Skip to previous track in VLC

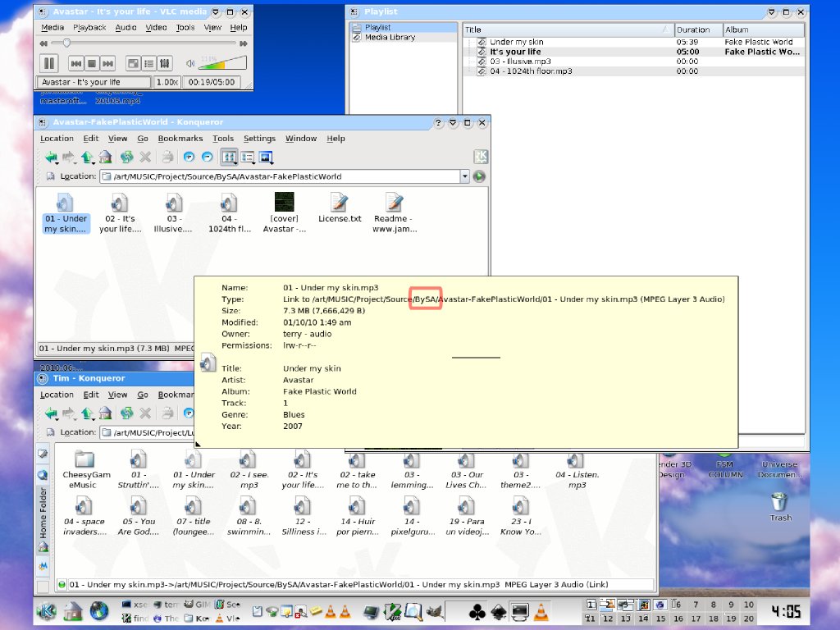click(76, 64)
